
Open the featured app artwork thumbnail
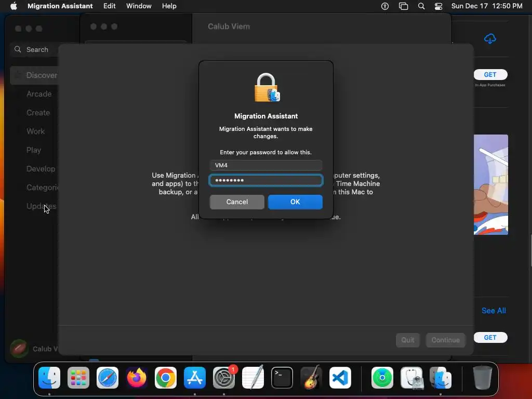click(490, 184)
